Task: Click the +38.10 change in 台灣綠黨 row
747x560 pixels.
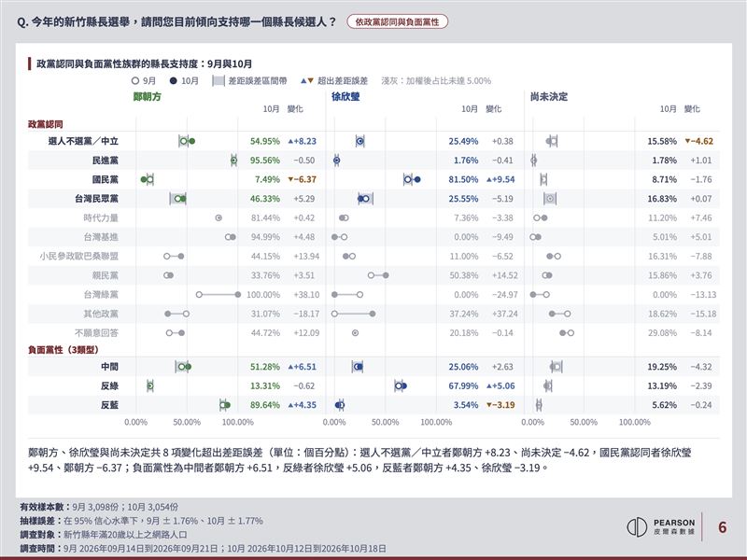Action: pyautogui.click(x=306, y=295)
